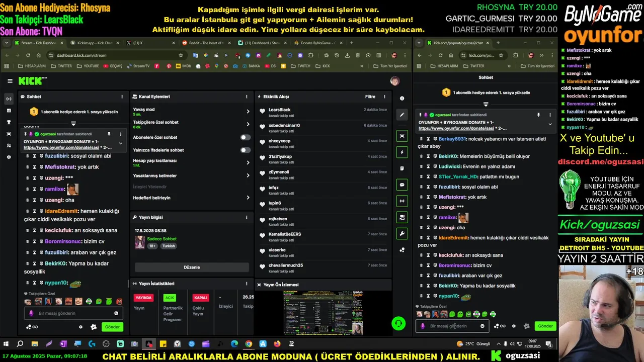The width and height of the screenshot is (644, 362).
Task: Click the popout chat message input
Action: pos(452,326)
